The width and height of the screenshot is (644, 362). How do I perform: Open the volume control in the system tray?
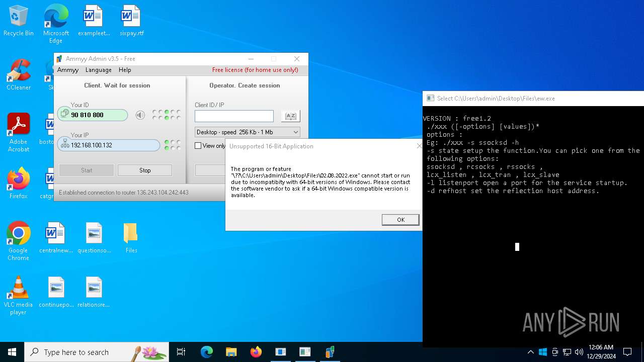tap(579, 352)
